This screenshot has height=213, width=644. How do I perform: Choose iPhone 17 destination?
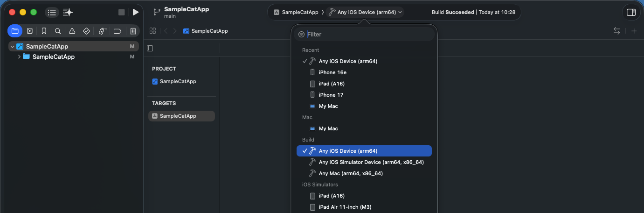364,95
